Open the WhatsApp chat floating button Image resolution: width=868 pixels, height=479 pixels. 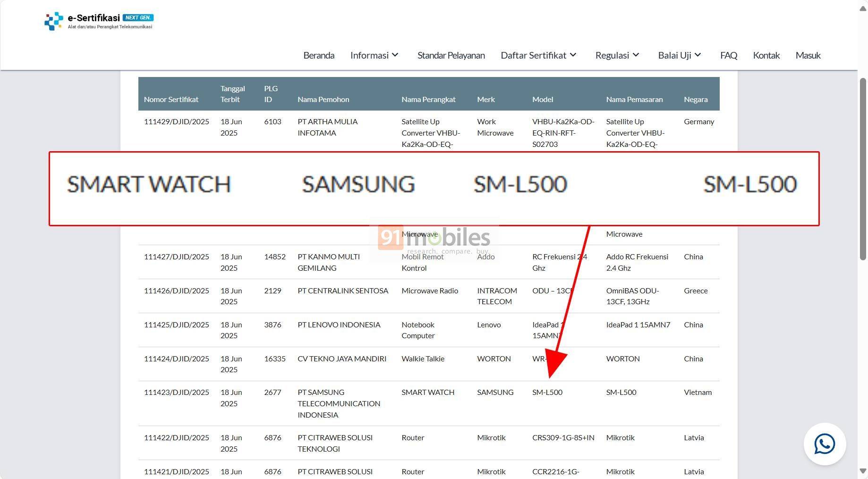point(825,444)
